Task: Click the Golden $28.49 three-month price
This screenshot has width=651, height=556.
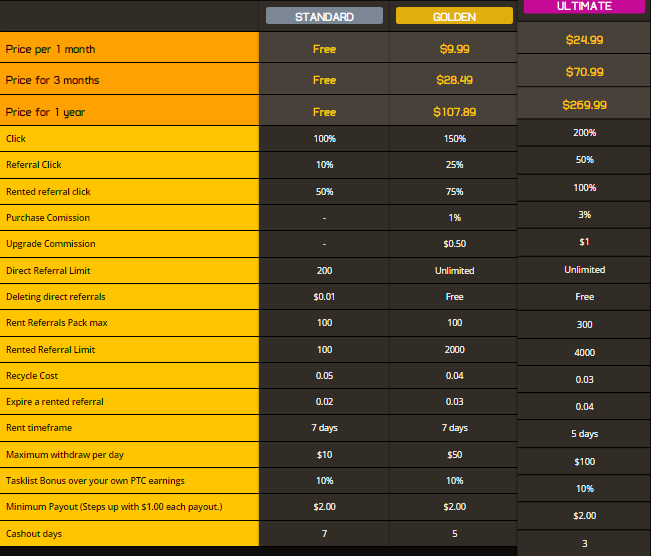Action: tap(455, 80)
